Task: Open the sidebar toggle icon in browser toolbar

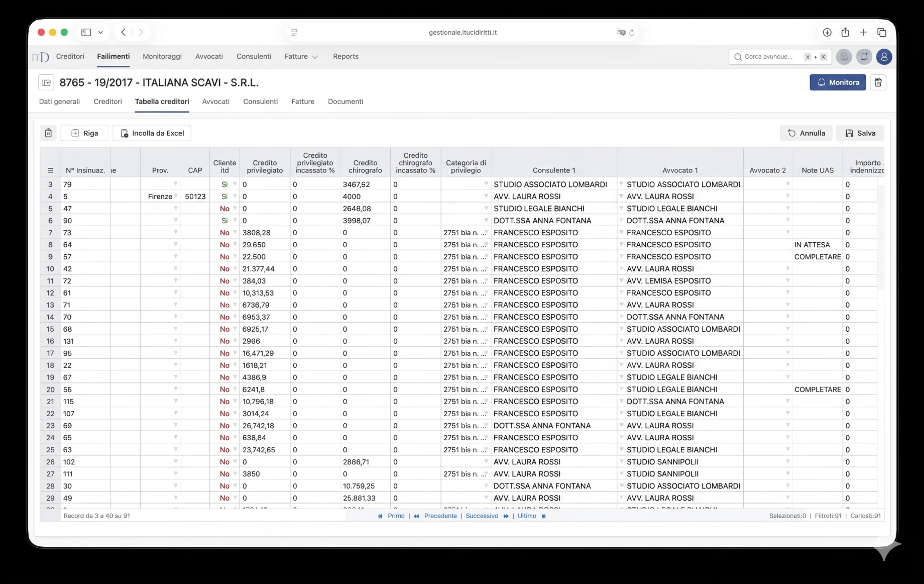Action: click(x=86, y=32)
